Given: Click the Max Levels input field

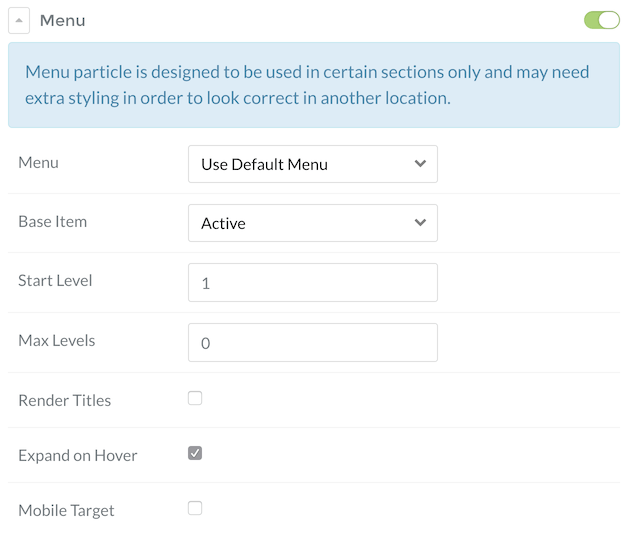Looking at the screenshot, I should (312, 342).
